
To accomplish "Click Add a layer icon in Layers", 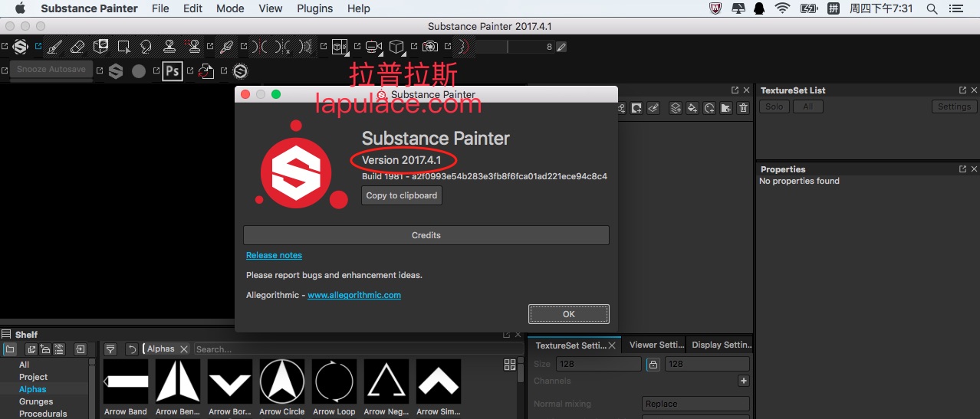I will pyautogui.click(x=676, y=108).
